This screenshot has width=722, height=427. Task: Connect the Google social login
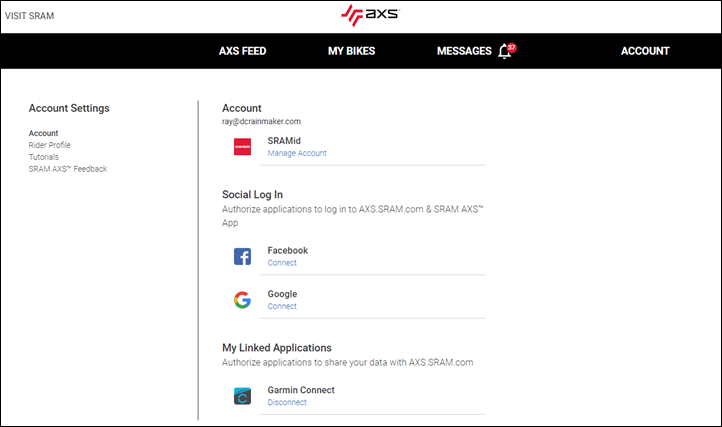pyautogui.click(x=282, y=306)
